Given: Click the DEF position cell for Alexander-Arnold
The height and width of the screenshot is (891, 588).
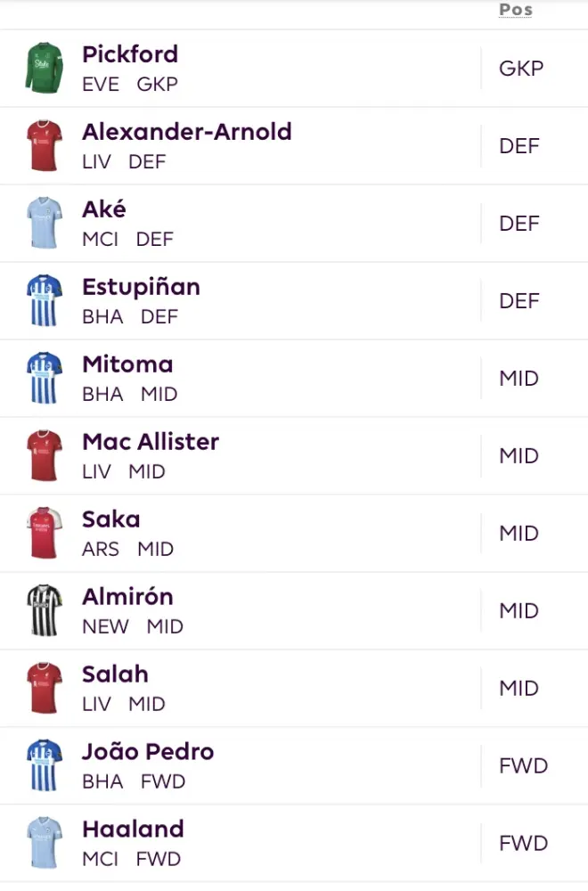Looking at the screenshot, I should [x=519, y=146].
